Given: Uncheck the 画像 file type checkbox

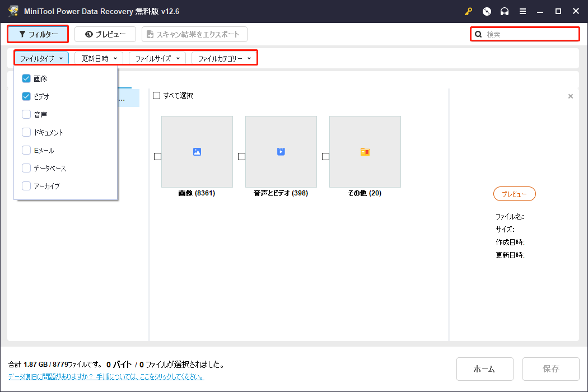Looking at the screenshot, I should [x=26, y=78].
